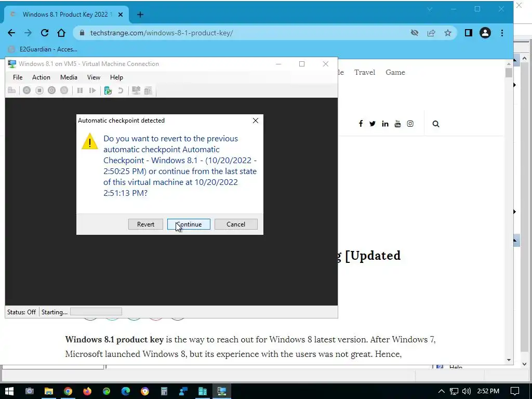The height and width of the screenshot is (399, 532).
Task: Open Firefox from the taskbar
Action: point(87,391)
